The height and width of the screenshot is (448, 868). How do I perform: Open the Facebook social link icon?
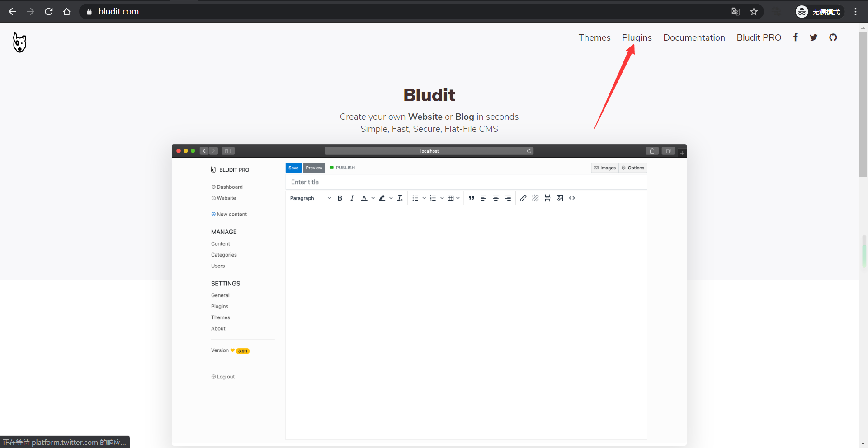point(795,37)
